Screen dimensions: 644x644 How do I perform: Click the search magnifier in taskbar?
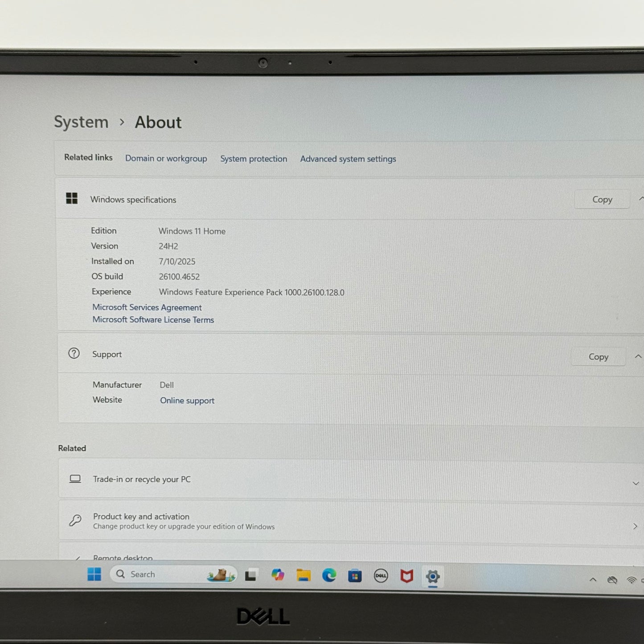[x=120, y=574]
